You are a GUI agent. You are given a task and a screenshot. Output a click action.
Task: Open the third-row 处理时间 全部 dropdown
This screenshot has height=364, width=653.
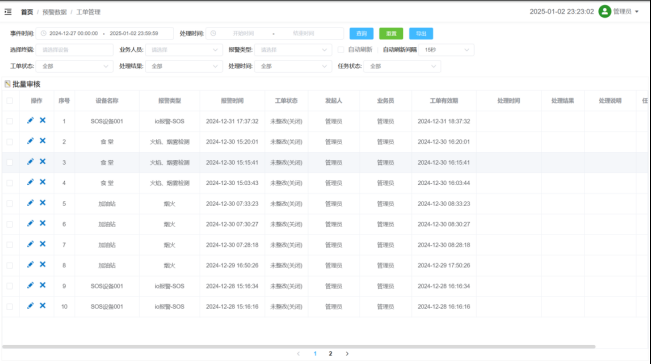(x=293, y=66)
